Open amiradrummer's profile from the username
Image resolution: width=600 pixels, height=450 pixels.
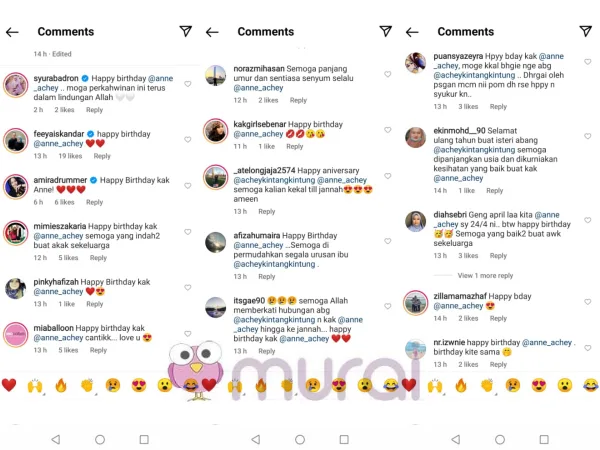59,180
